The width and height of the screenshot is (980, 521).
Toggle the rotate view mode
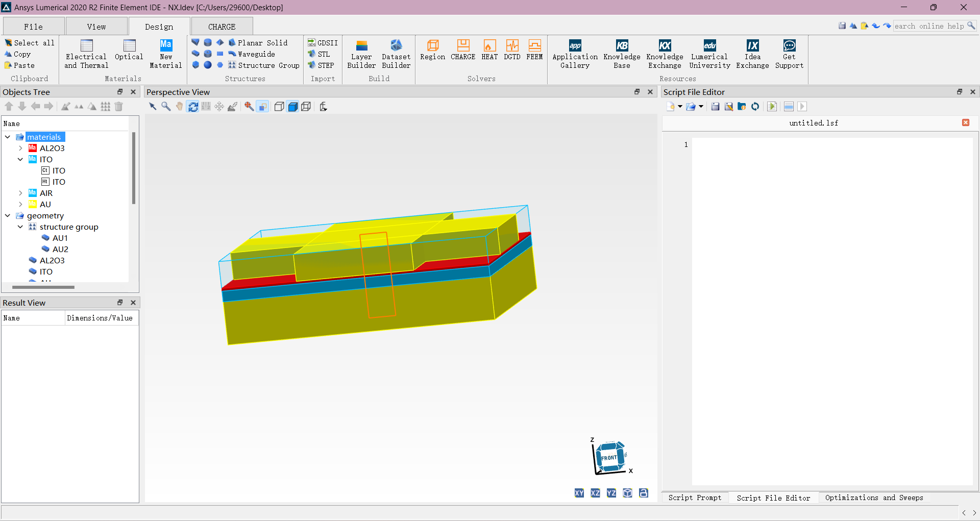[193, 106]
